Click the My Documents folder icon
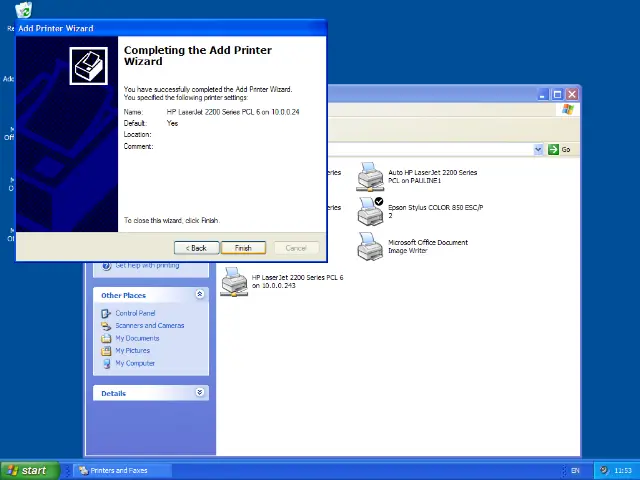The width and height of the screenshot is (640, 480). tap(106, 338)
